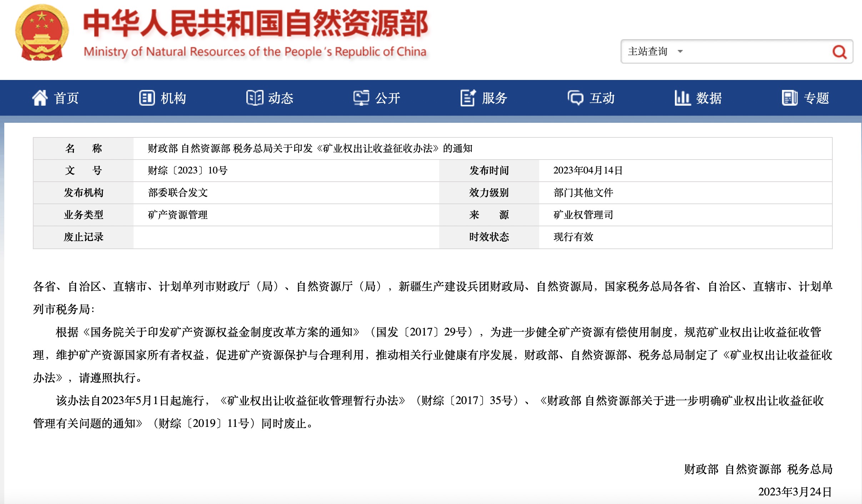Open the 专题 navigation menu item
The height and width of the screenshot is (504, 862).
pyautogui.click(x=806, y=98)
